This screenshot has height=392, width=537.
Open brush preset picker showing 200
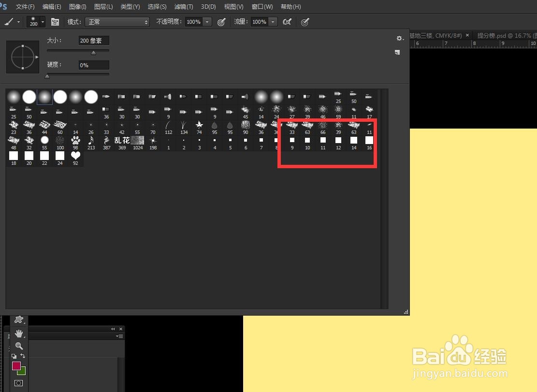(36, 22)
